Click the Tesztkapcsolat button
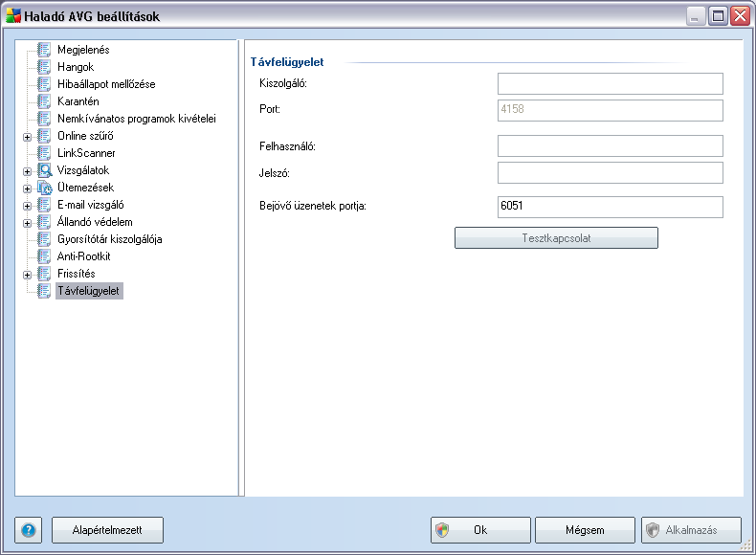The width and height of the screenshot is (756, 555). [556, 238]
